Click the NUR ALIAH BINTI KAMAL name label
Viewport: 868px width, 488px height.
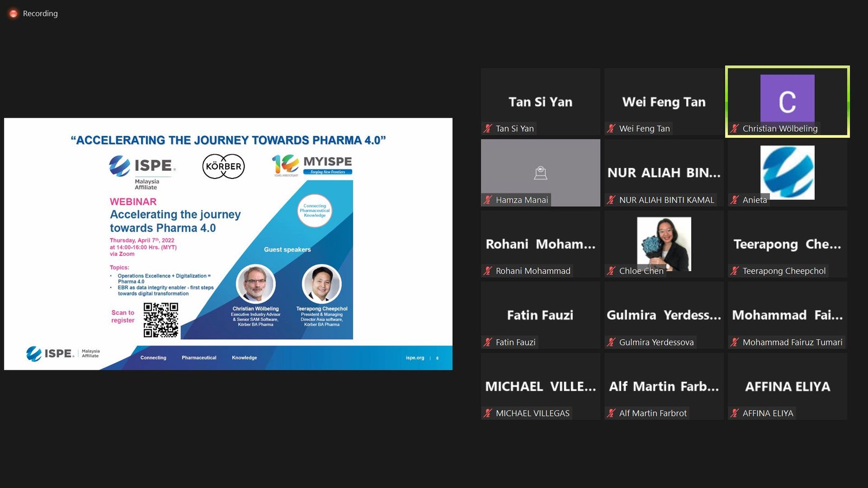coord(666,200)
